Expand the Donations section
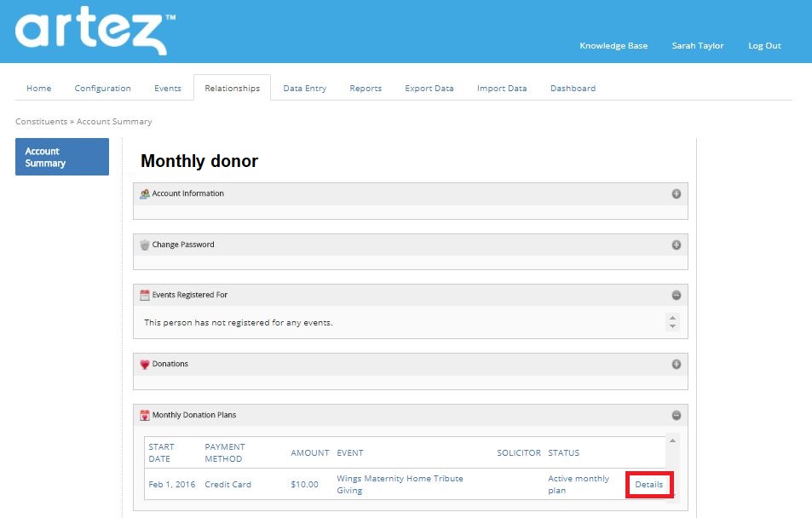 [x=677, y=364]
